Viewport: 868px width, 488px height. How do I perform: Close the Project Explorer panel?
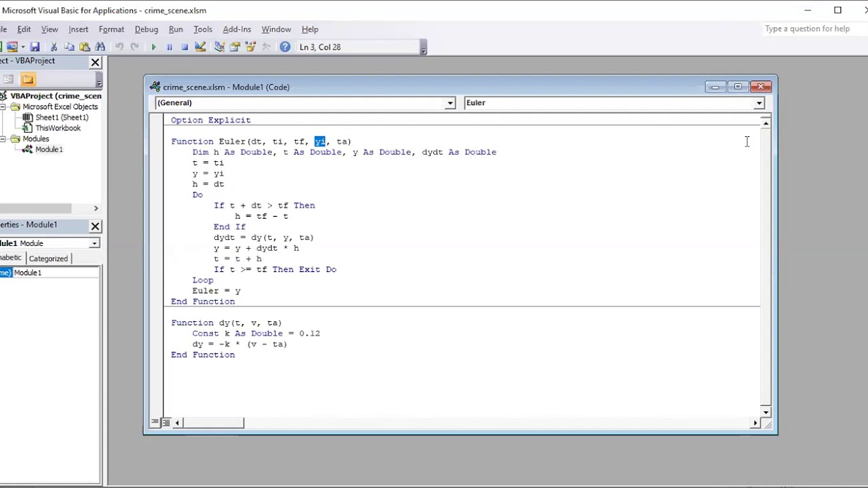coord(95,62)
